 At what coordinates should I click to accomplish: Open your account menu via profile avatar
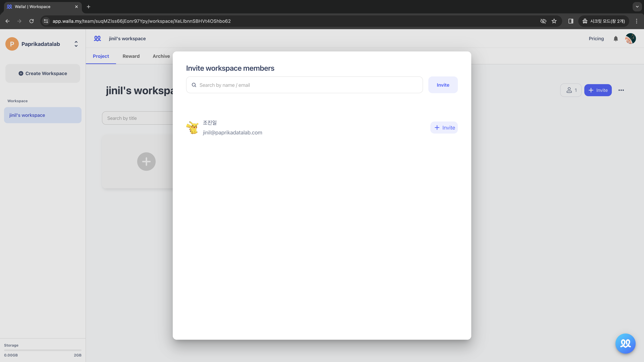(631, 39)
